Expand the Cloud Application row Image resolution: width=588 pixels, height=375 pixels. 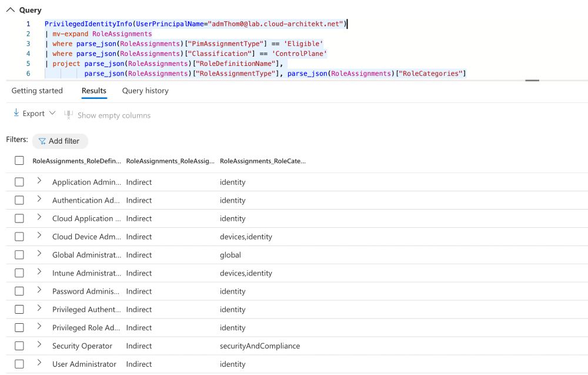[x=39, y=217]
